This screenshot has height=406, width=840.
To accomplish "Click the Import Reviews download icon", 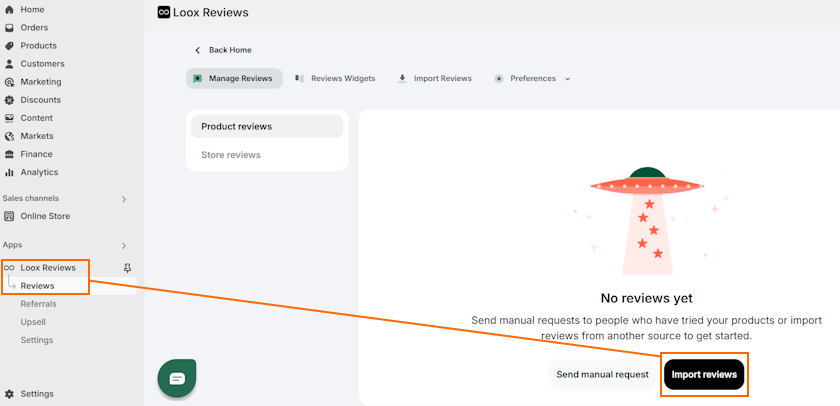I will tap(402, 79).
